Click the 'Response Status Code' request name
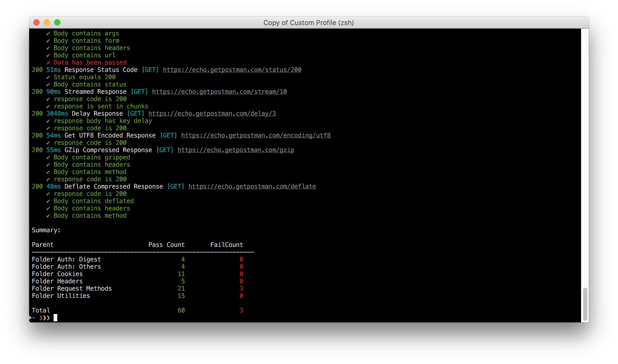 101,70
